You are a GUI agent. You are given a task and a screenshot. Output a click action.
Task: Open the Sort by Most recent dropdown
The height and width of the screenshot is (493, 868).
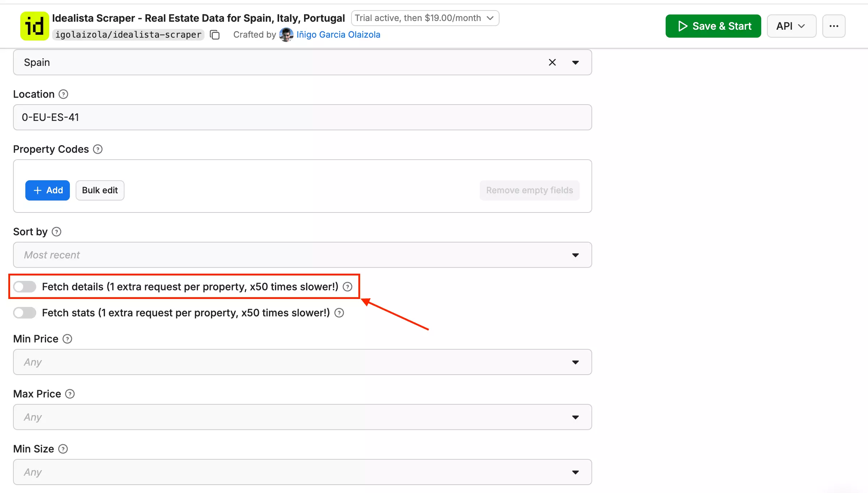tap(303, 255)
